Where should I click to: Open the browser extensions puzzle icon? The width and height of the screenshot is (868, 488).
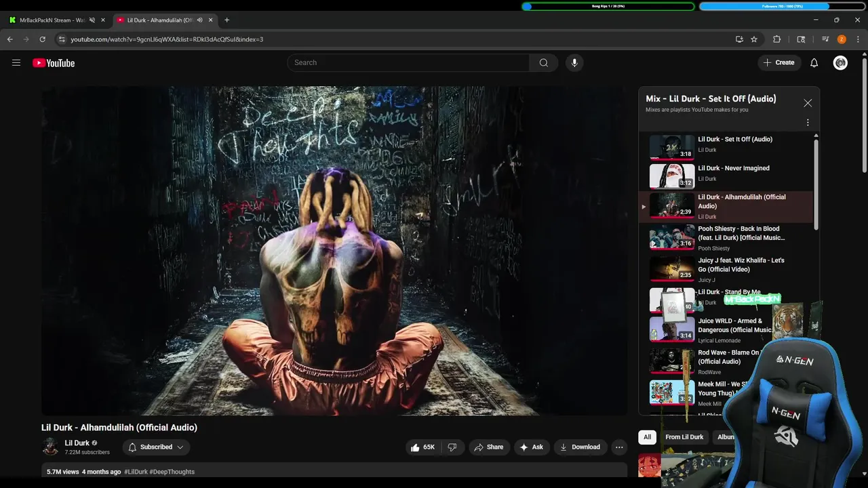[777, 39]
